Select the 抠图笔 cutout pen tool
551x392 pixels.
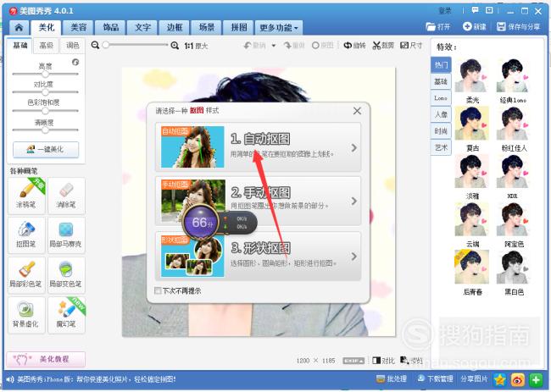click(26, 235)
